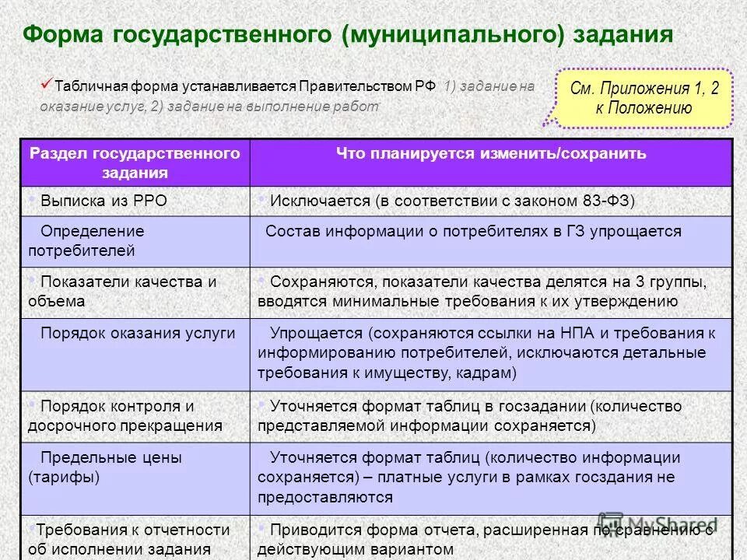Select the cell 'Выписка из РРО'

[135, 201]
